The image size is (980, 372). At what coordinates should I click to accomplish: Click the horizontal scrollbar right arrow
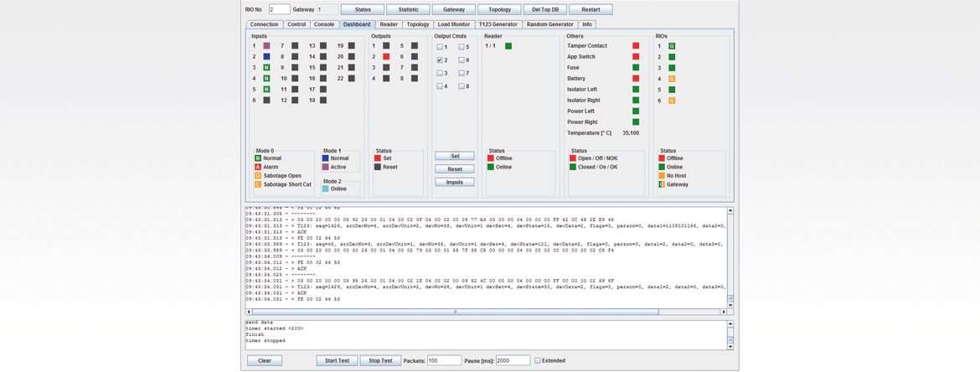(x=725, y=311)
